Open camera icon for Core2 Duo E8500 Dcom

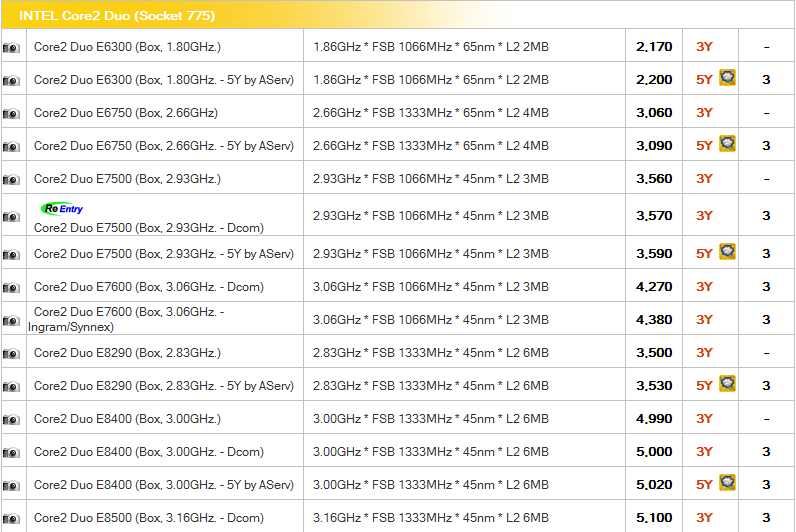click(x=12, y=519)
